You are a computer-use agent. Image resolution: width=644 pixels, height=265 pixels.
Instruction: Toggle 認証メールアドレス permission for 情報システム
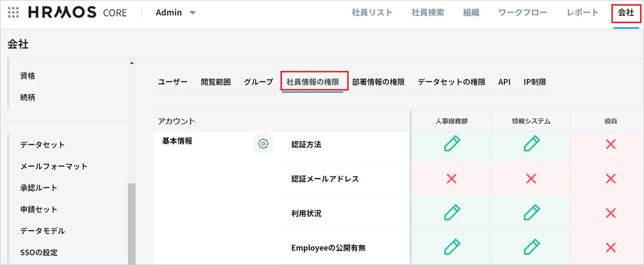pos(531,179)
